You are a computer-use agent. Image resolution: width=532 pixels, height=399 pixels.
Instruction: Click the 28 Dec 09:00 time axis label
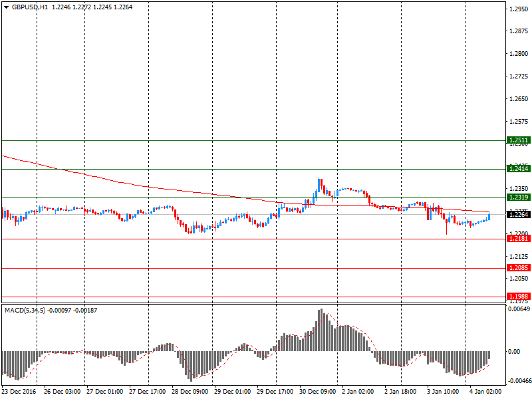tap(190, 392)
